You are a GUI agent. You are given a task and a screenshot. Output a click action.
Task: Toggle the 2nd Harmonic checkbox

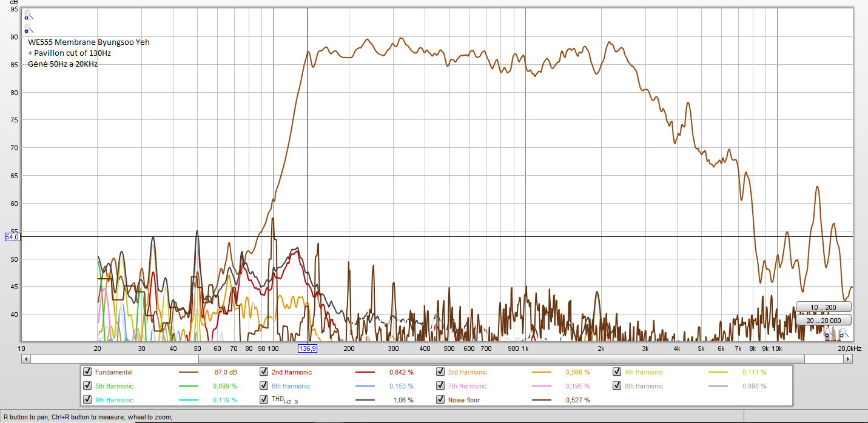[264, 372]
